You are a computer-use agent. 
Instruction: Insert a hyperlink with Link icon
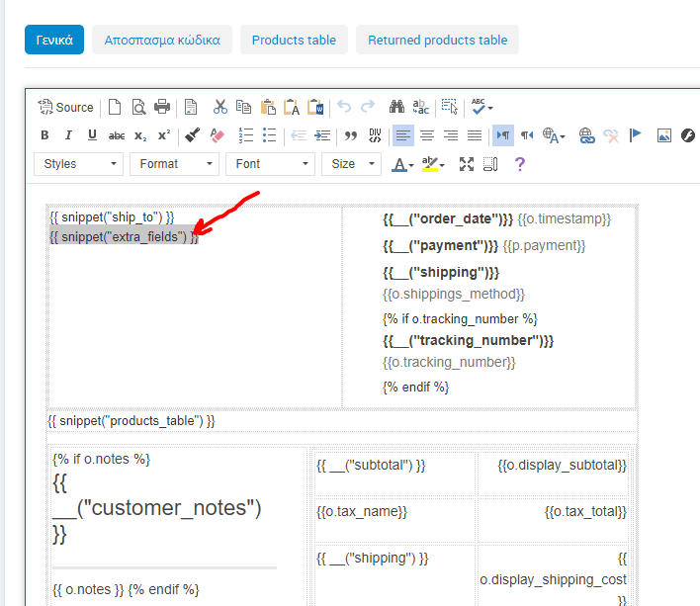tap(586, 135)
